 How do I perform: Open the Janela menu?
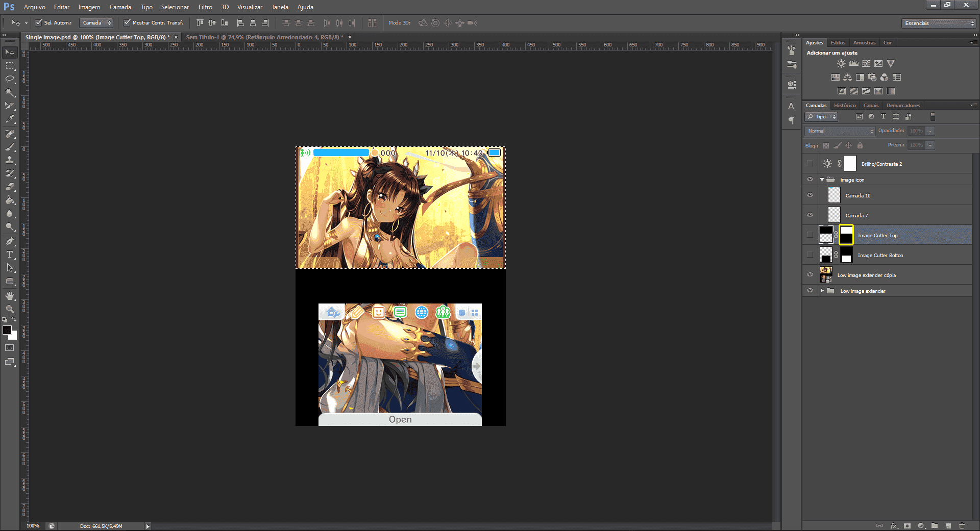click(x=280, y=7)
